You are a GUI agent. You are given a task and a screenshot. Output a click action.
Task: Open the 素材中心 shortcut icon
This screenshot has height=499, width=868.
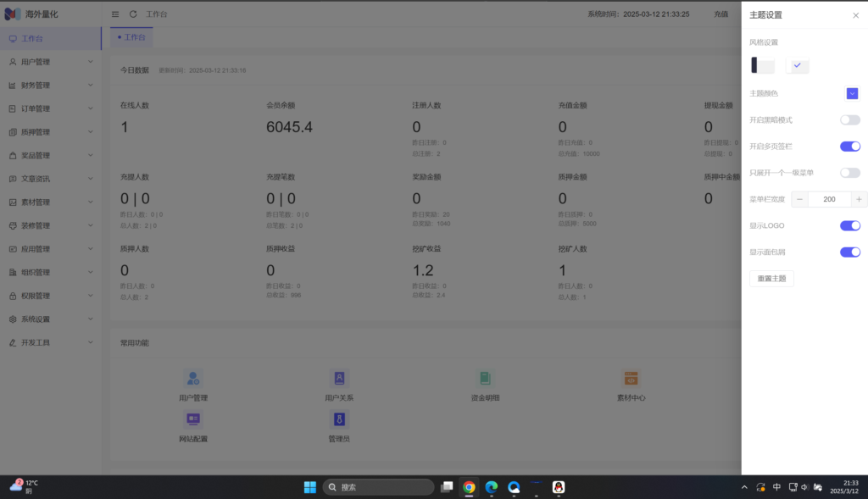[631, 379]
